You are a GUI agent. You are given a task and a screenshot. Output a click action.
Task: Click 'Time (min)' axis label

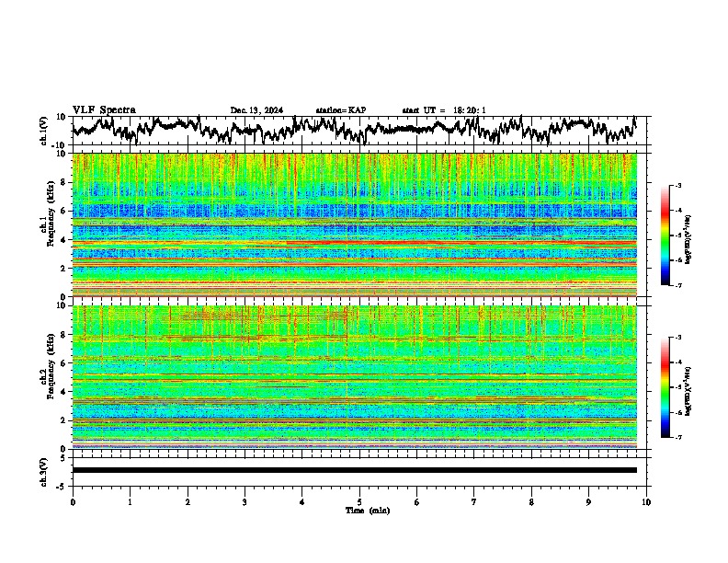point(368,511)
